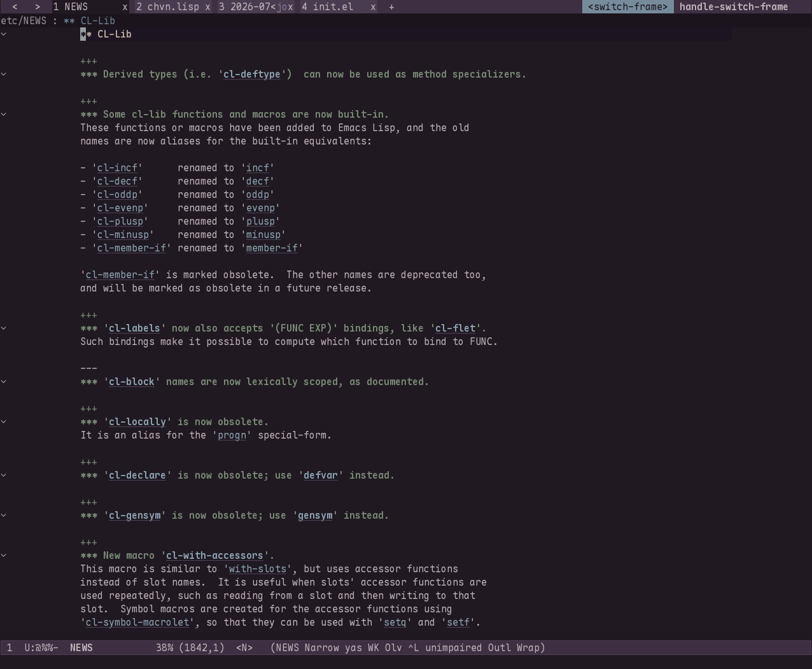
Task: Follow the cl-block link
Action: pos(132,382)
